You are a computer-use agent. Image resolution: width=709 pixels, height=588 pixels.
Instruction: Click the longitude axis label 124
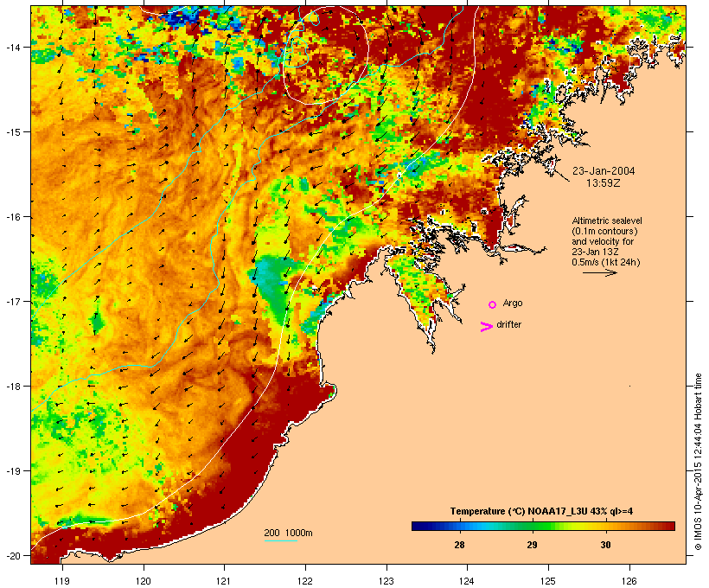pos(467,581)
